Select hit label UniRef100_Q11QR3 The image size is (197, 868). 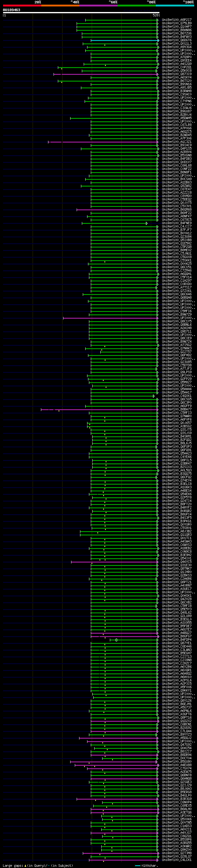177,535
